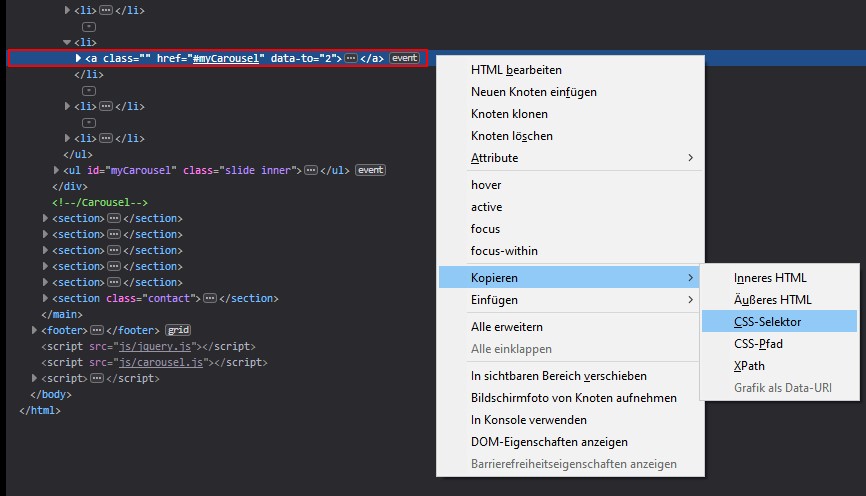Collapse the expanded <li> node
This screenshot has width=866, height=496.
(67, 42)
